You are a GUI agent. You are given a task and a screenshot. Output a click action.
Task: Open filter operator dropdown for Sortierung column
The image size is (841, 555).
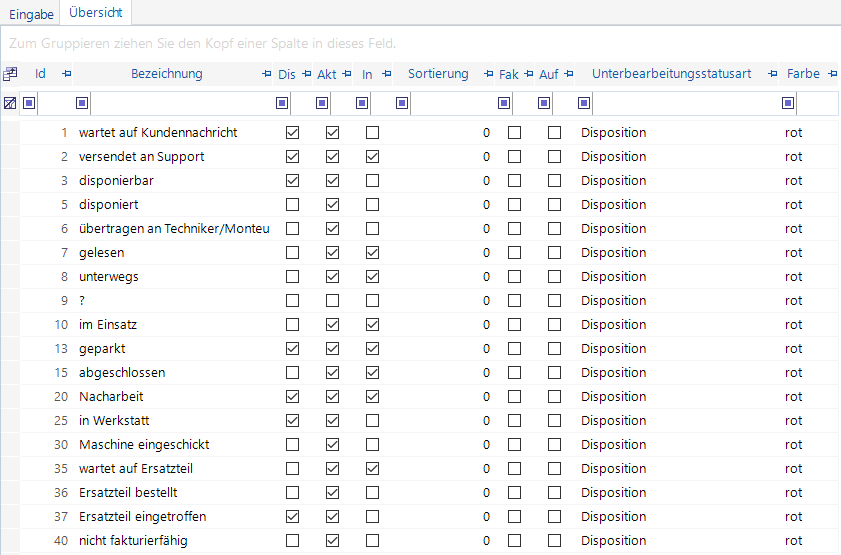point(402,103)
